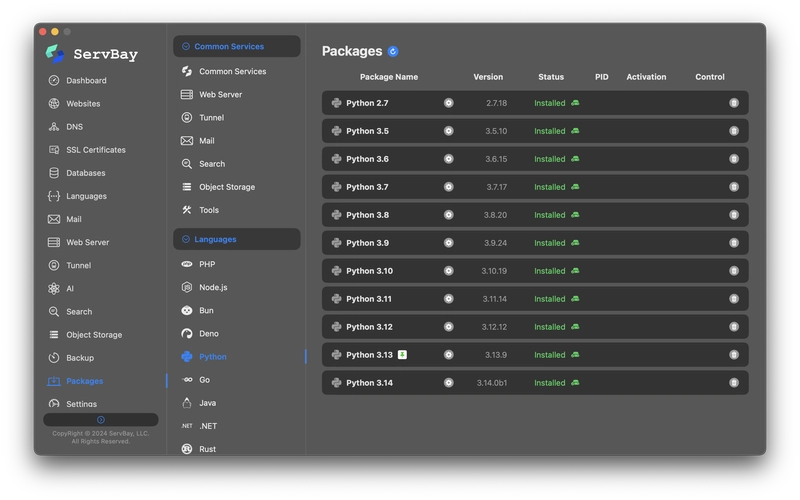Click the green cloud icon for Python 3.8

575,215
